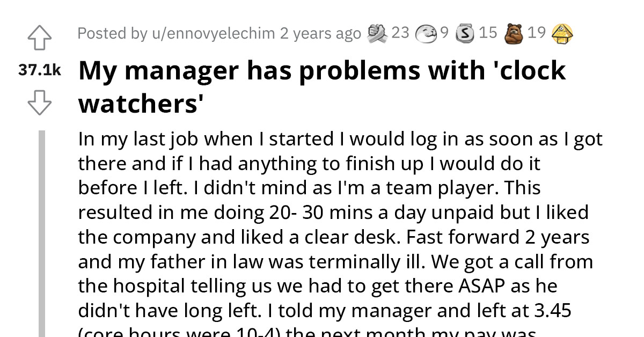This screenshot has width=644, height=337.
Task: Click the smiling Snoo award icon
Action: point(426,33)
